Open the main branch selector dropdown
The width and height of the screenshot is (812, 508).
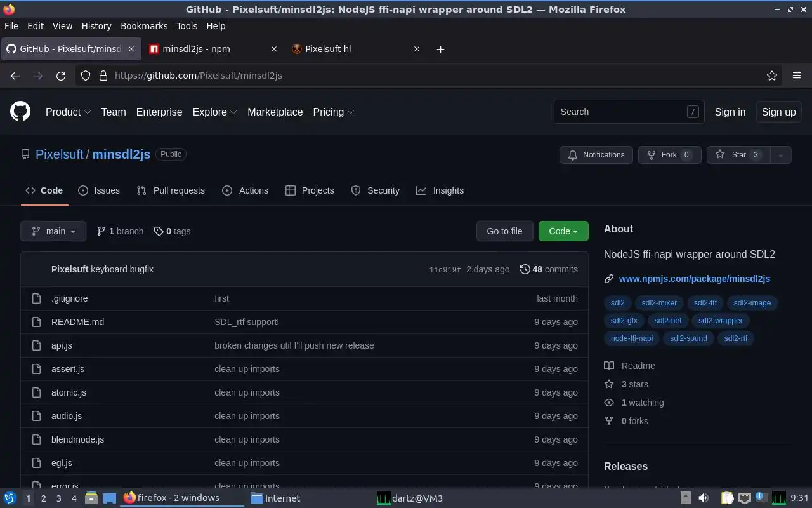[53, 231]
